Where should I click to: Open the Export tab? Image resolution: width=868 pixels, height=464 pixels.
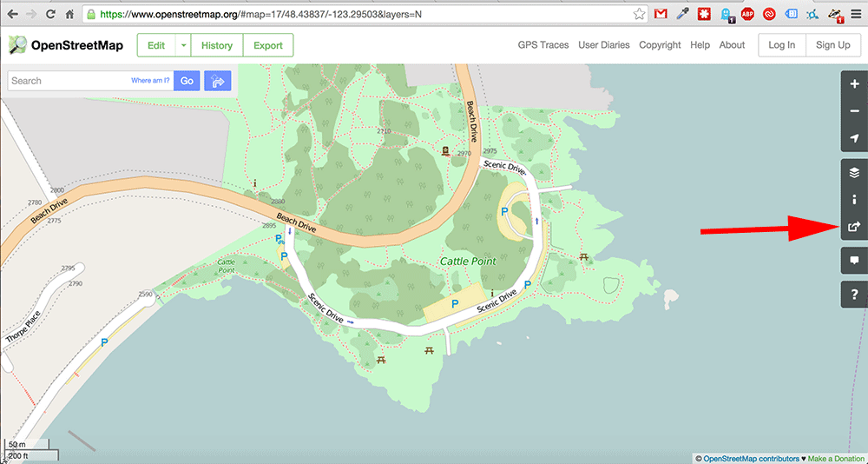tap(268, 45)
